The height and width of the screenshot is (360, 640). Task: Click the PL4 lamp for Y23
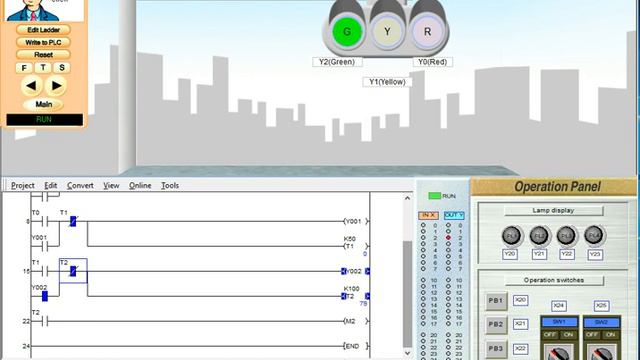tap(594, 235)
